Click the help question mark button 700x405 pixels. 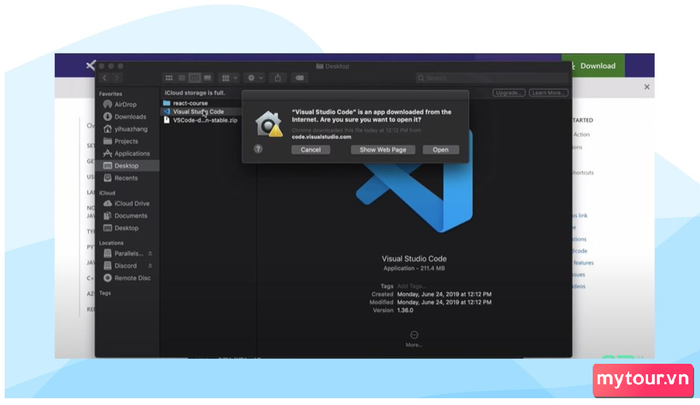[258, 149]
